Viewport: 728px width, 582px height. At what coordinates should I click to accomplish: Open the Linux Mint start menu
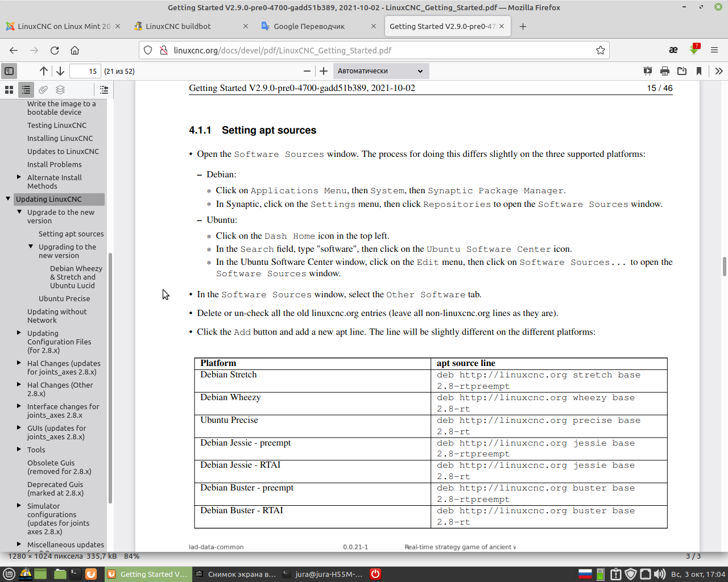click(10, 574)
